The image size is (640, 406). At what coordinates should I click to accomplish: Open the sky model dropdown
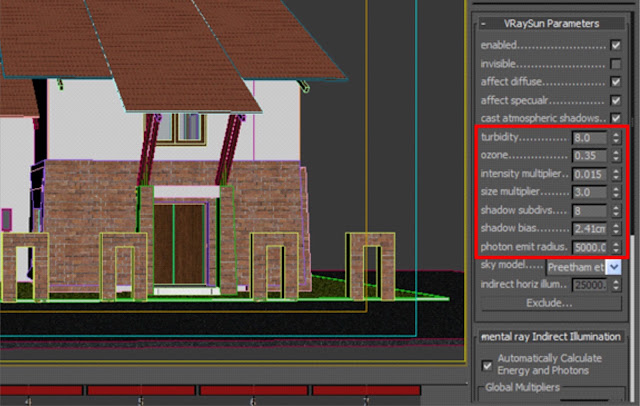(613, 267)
